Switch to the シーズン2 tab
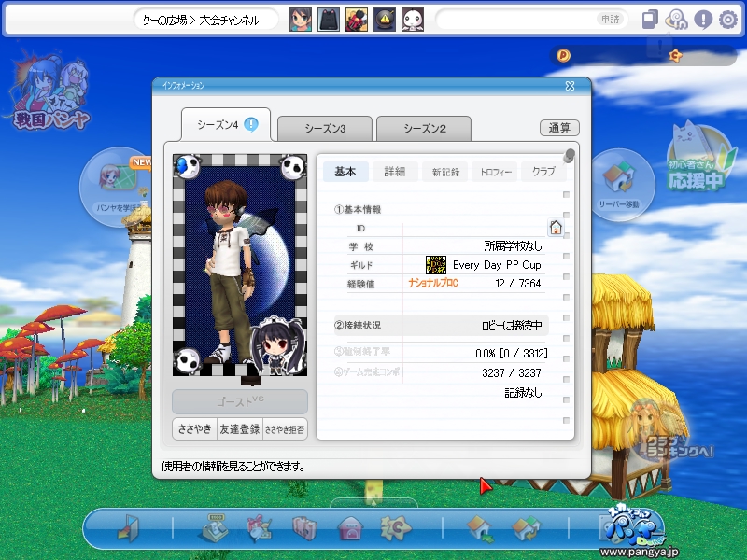The image size is (747, 560). click(424, 128)
